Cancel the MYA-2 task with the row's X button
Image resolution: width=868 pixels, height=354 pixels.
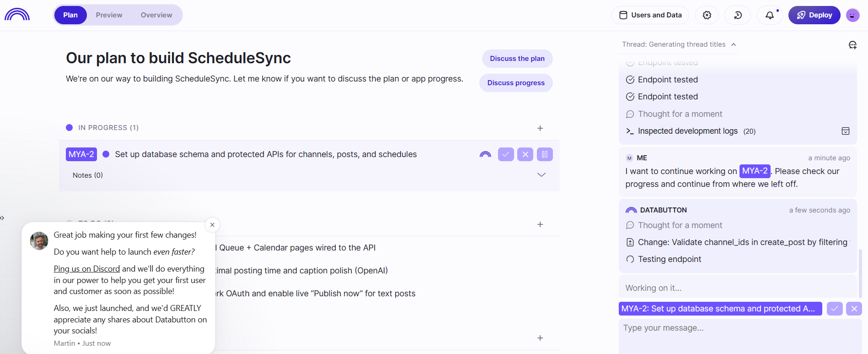tap(525, 154)
